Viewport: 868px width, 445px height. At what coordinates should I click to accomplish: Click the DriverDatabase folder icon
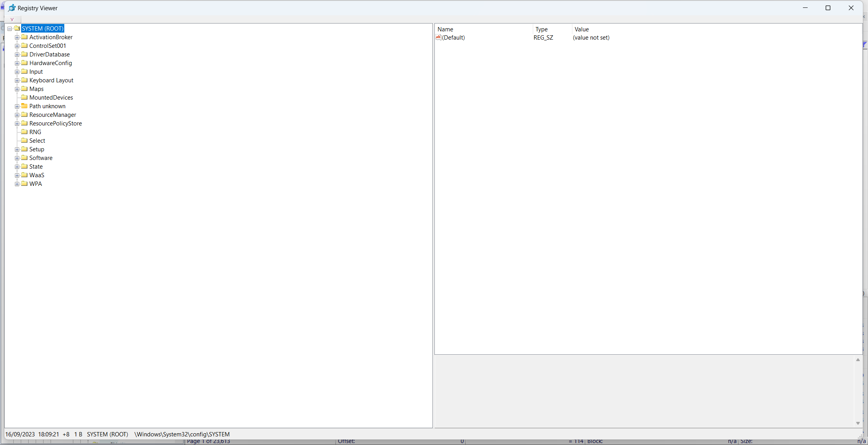[24, 54]
